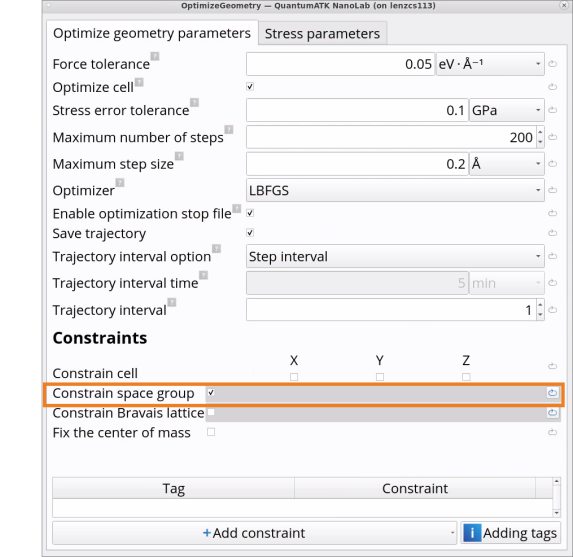This screenshot has width=573, height=557.
Task: Click the blue reset icon for Constrain space group
Action: pos(552,393)
